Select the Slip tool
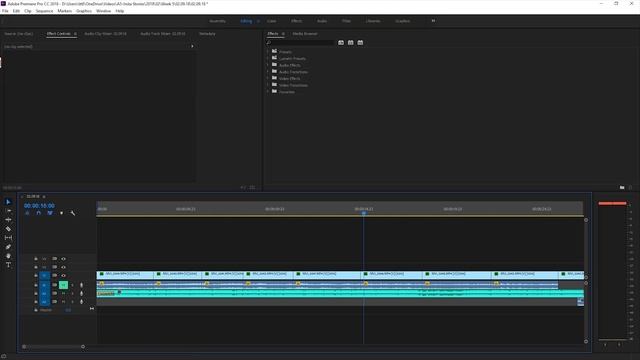Screen dimensions: 640x360 pos(8,238)
